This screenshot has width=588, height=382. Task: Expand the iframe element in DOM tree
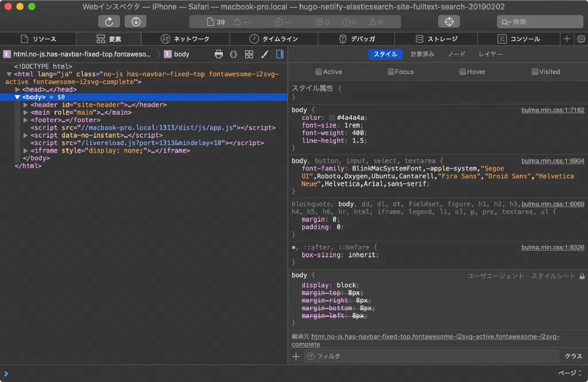tap(26, 151)
